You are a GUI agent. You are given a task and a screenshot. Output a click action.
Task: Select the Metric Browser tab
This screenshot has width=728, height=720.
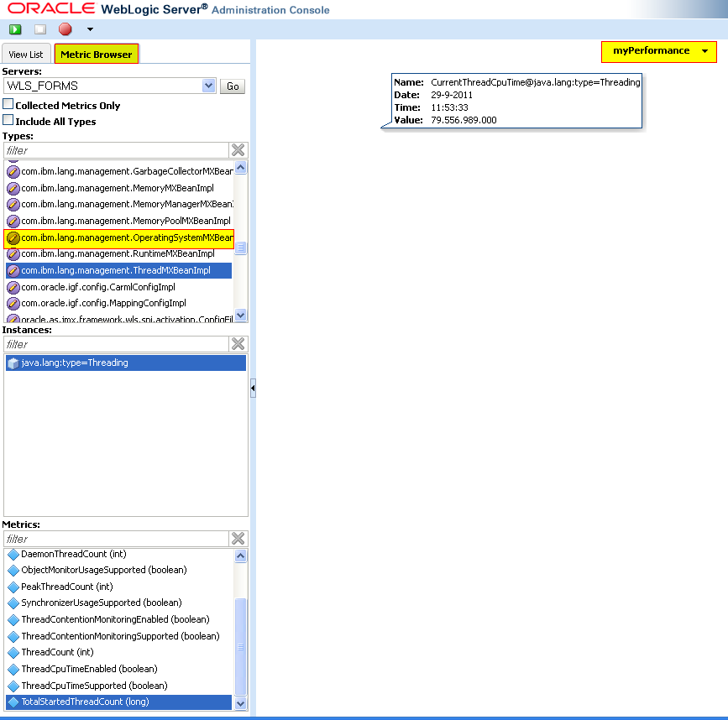click(96, 55)
